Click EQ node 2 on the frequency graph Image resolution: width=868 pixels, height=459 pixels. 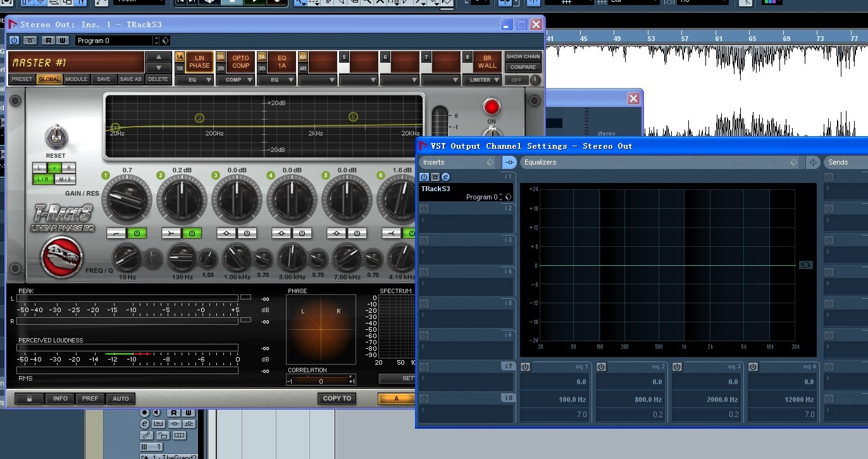point(200,118)
